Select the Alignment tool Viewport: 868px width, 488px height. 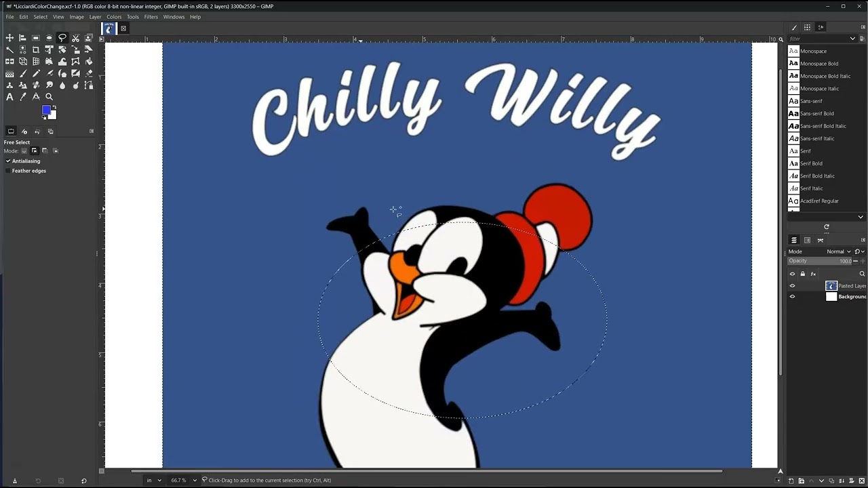pos(22,38)
